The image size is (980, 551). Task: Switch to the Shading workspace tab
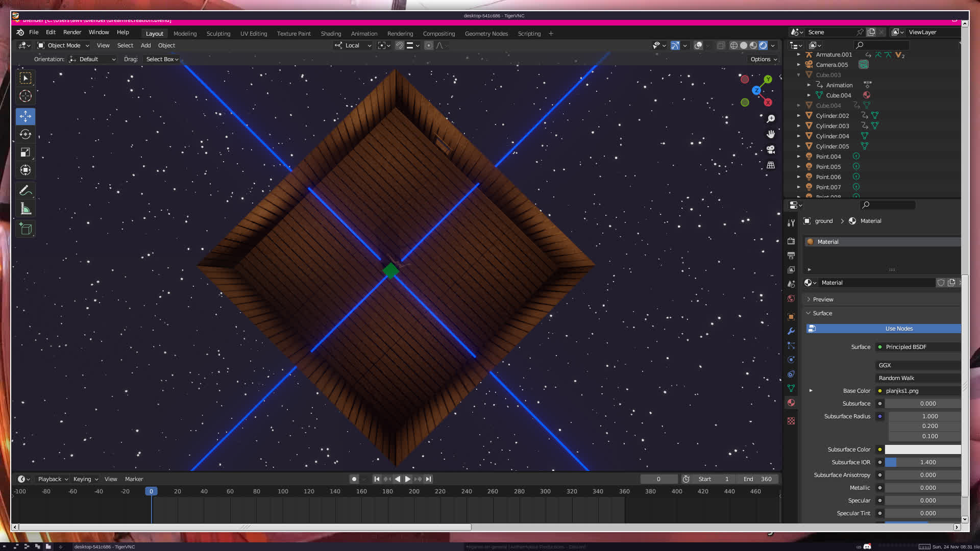tap(331, 34)
